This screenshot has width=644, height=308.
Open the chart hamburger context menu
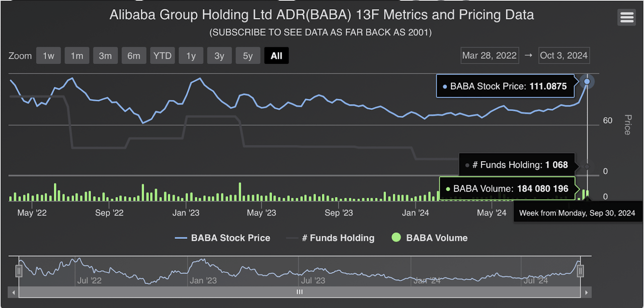click(x=627, y=18)
